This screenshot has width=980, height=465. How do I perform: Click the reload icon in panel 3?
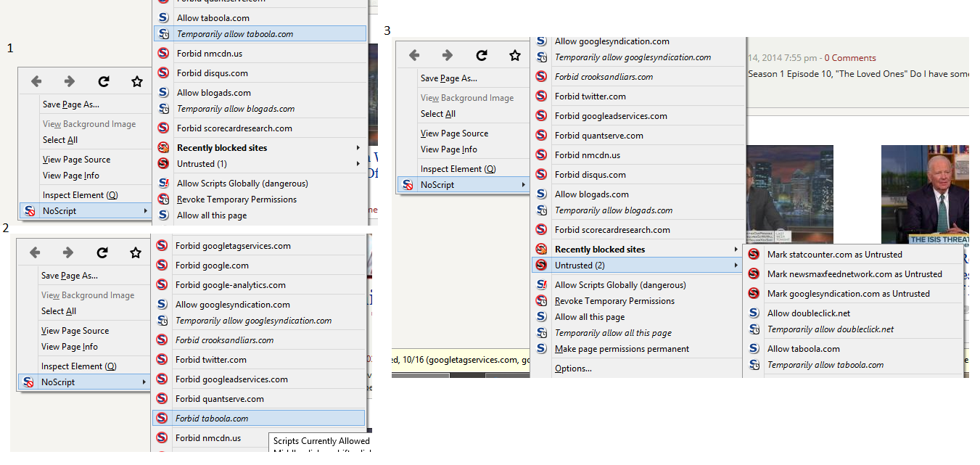(x=482, y=55)
